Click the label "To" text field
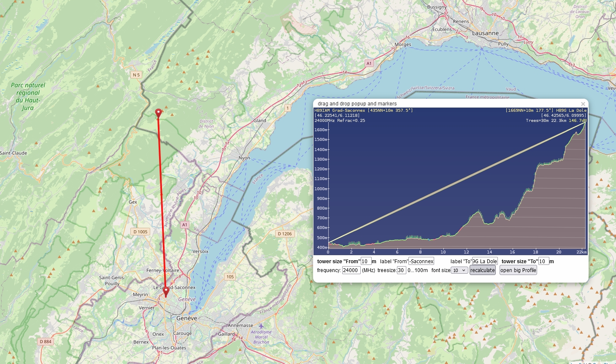The height and width of the screenshot is (364, 616). click(x=484, y=262)
